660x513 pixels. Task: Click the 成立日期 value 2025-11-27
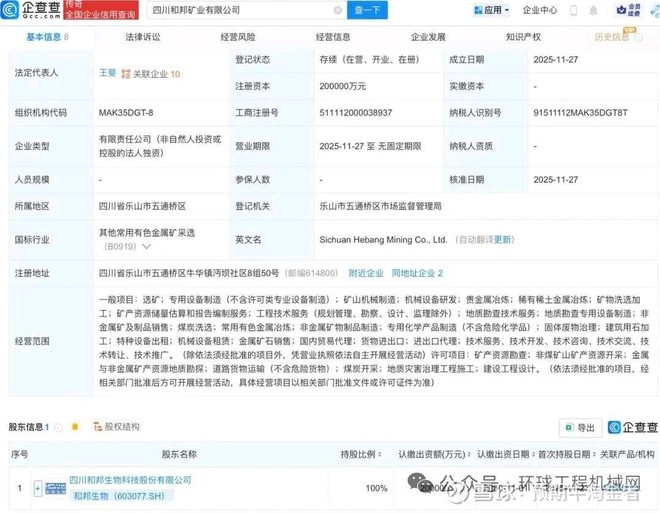click(556, 60)
